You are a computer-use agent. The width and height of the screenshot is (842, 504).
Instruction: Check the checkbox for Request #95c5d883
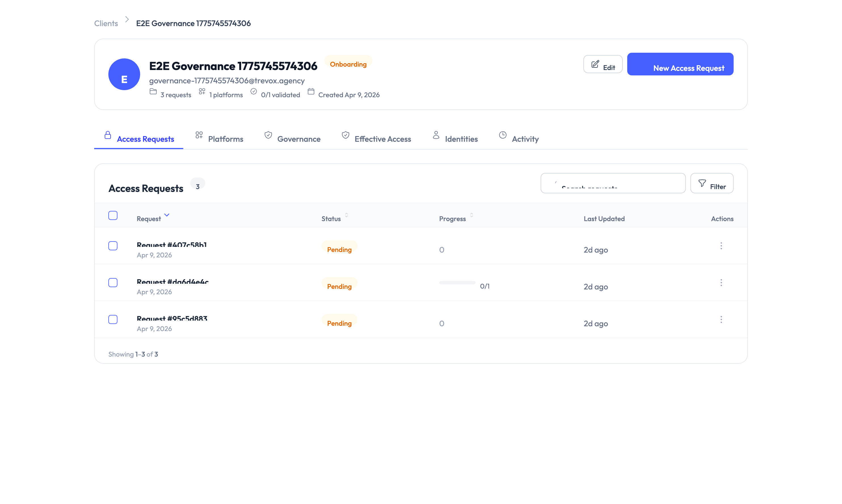point(113,319)
